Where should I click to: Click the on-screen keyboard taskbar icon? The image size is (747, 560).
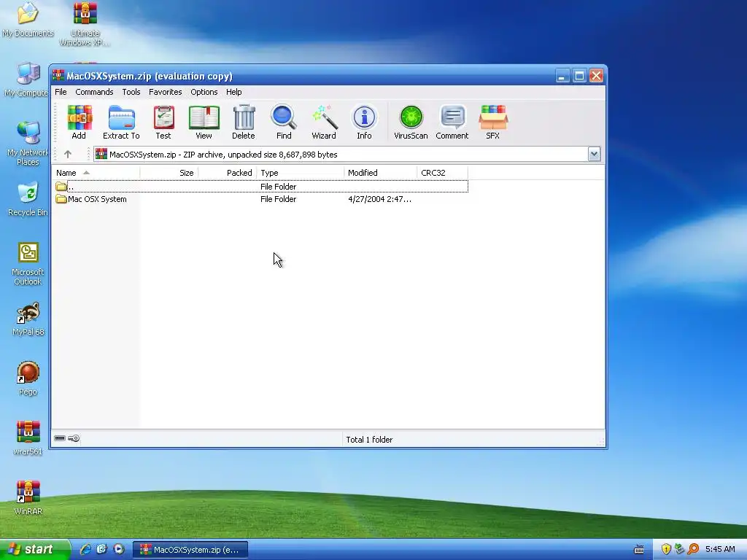(x=639, y=550)
